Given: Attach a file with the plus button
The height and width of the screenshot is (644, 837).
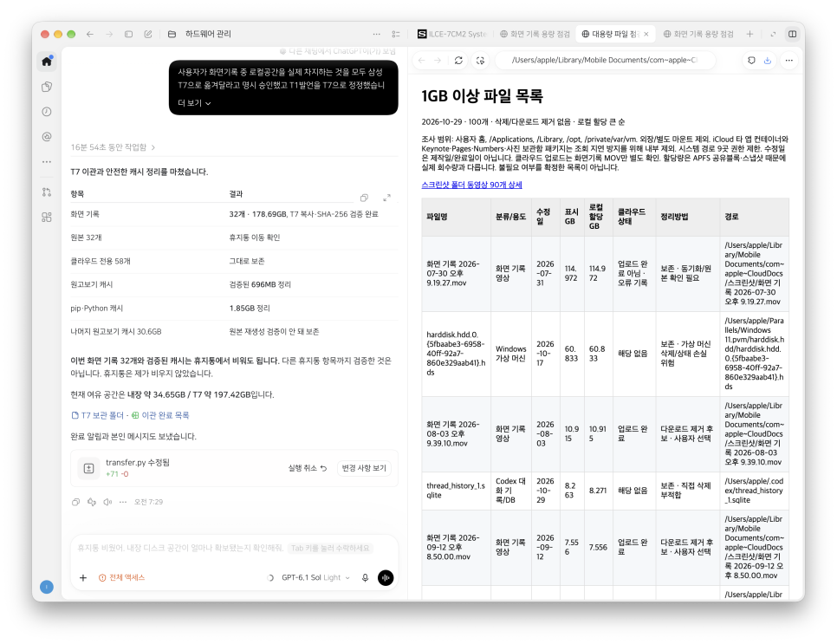Looking at the screenshot, I should click(x=83, y=578).
